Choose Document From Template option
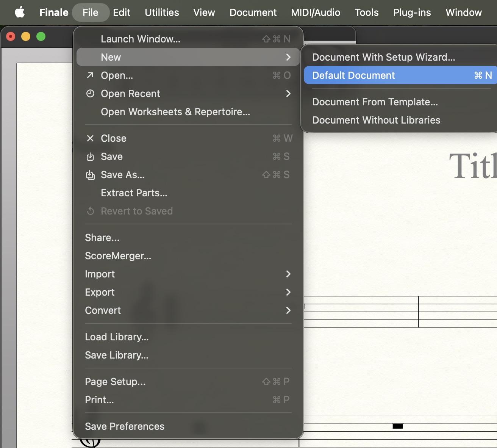This screenshot has height=448, width=497. click(375, 102)
